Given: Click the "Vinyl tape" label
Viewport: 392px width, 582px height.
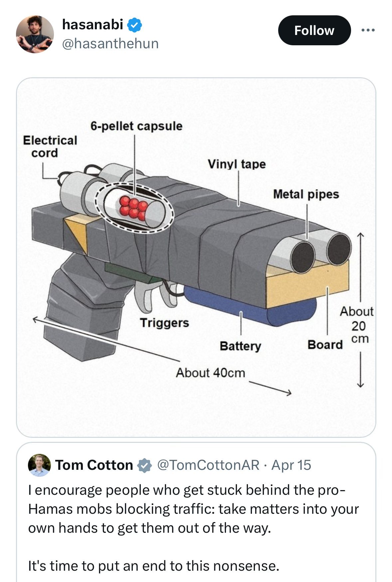Looking at the screenshot, I should (x=237, y=164).
